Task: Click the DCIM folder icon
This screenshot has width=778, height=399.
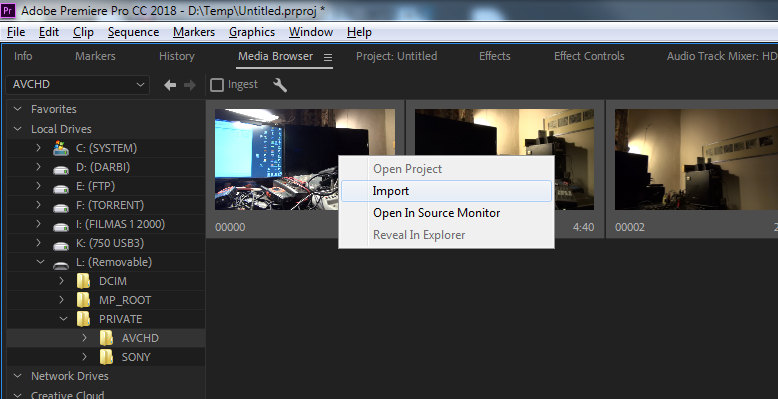Action: pos(83,281)
